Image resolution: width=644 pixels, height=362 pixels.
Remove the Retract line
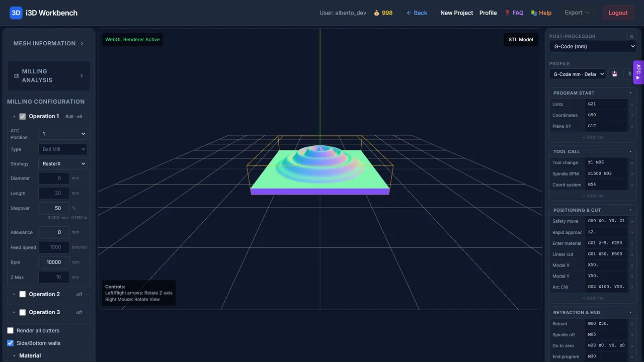[632, 324]
